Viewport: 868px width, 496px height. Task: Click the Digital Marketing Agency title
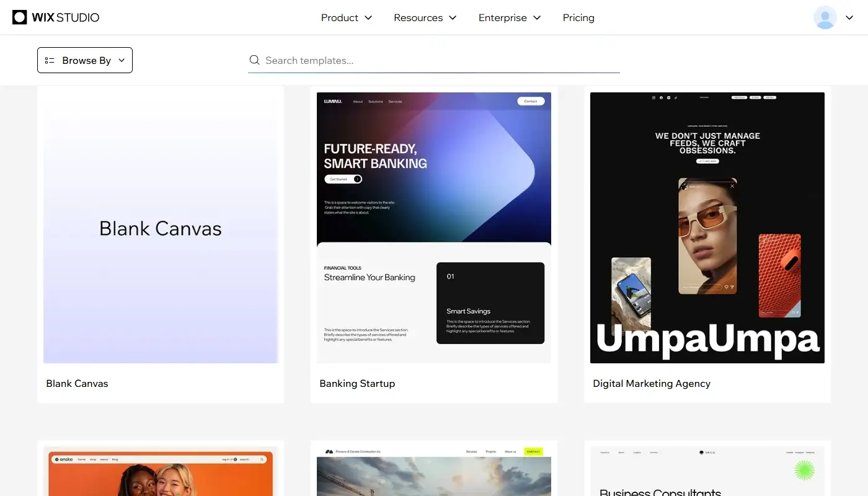pos(651,383)
